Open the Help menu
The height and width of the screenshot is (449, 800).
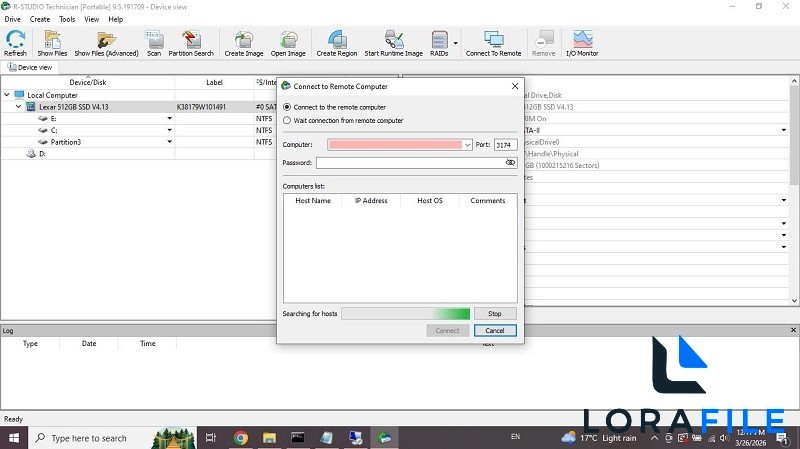(x=116, y=19)
